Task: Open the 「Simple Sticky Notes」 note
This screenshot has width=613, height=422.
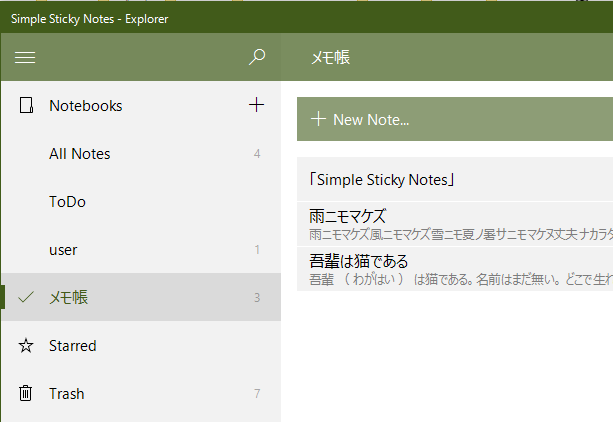Action: 455,180
